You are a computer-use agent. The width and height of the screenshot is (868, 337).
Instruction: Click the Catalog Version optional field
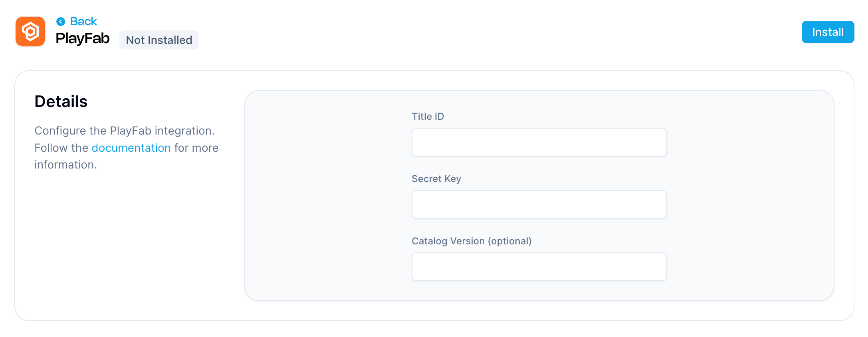coord(539,266)
